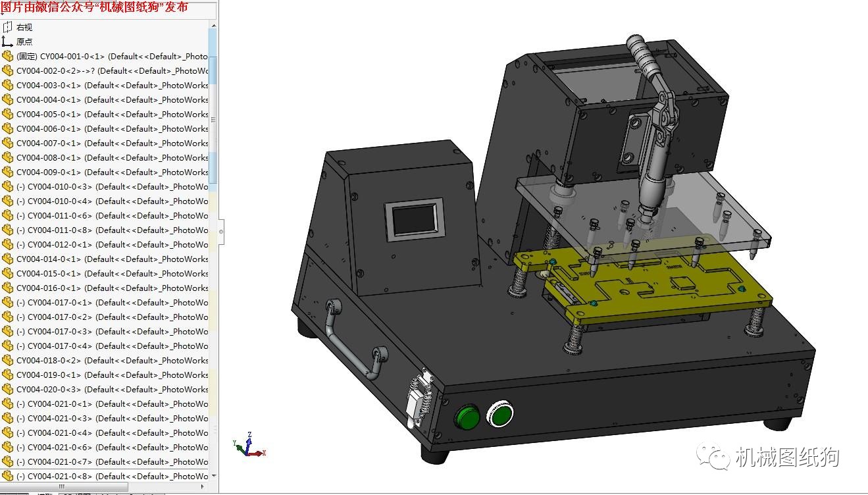Screen dimensions: 868x495
Task: Select the row (-) CY004-011-0<6>
Action: [105, 215]
